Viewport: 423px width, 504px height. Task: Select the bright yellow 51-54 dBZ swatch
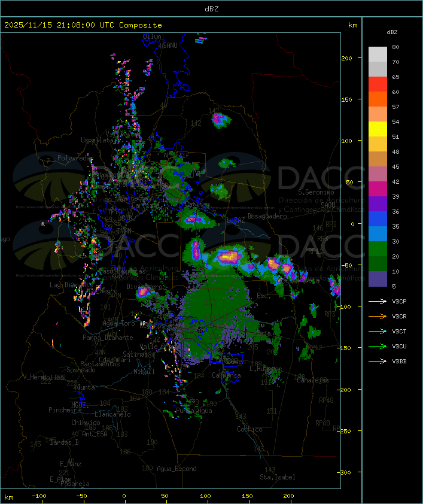[378, 129]
